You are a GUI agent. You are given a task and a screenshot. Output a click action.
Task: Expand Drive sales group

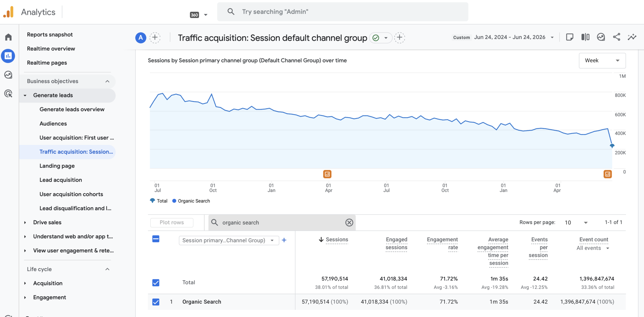(x=25, y=222)
